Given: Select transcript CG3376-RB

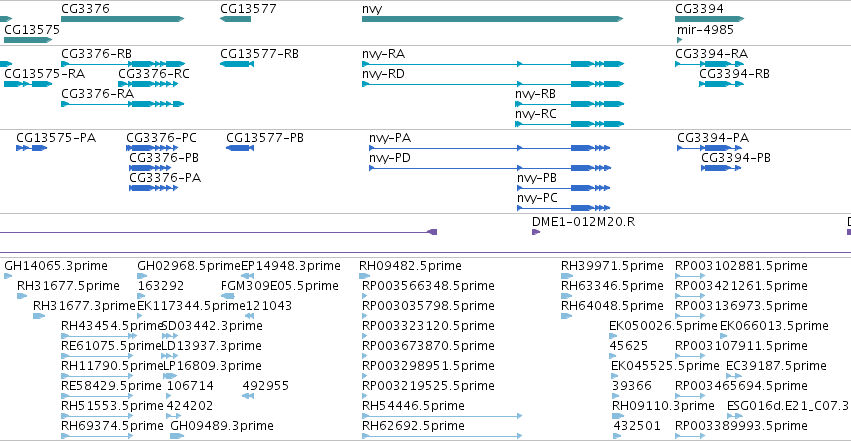Looking at the screenshot, I should [123, 64].
